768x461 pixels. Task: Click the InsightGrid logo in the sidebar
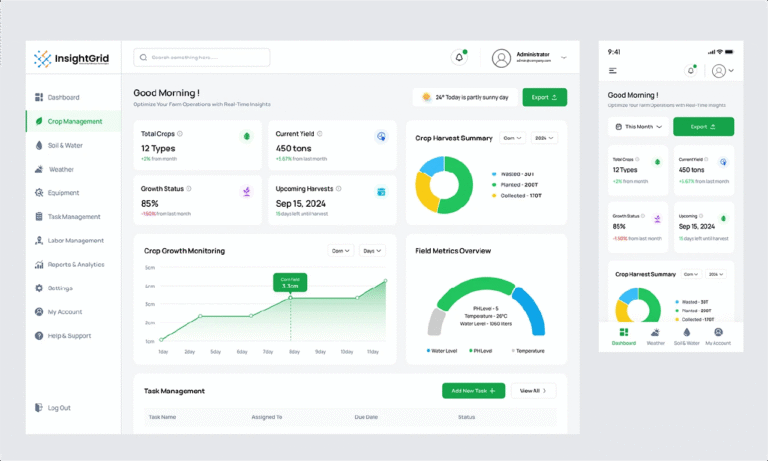(x=70, y=59)
